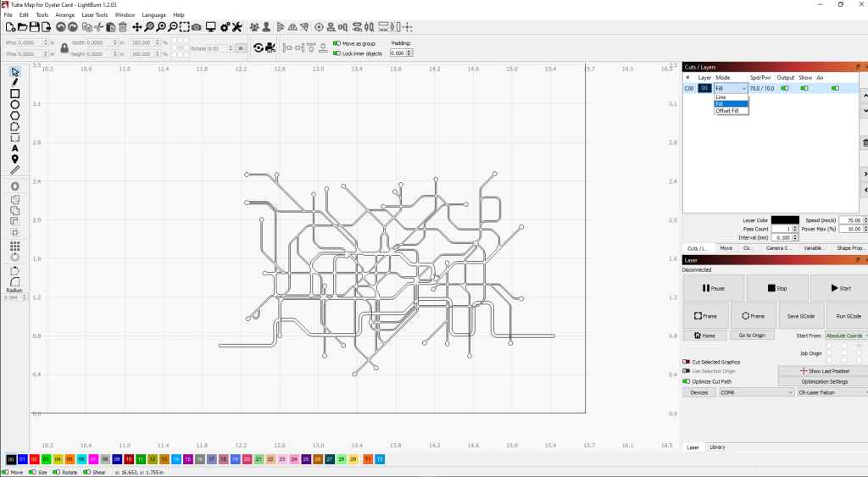This screenshot has width=868, height=477.
Task: Open Settings with the gears icon
Action: tap(225, 27)
